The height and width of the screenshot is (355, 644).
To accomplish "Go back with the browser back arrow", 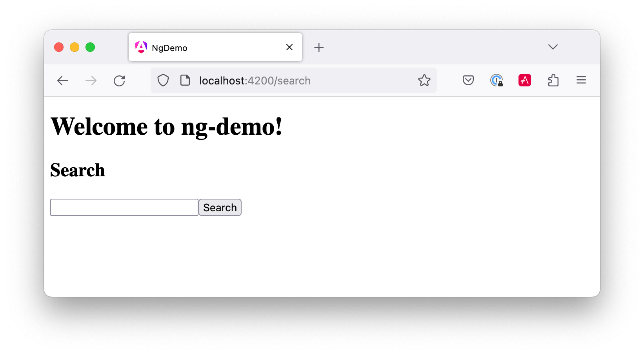I will [x=63, y=81].
